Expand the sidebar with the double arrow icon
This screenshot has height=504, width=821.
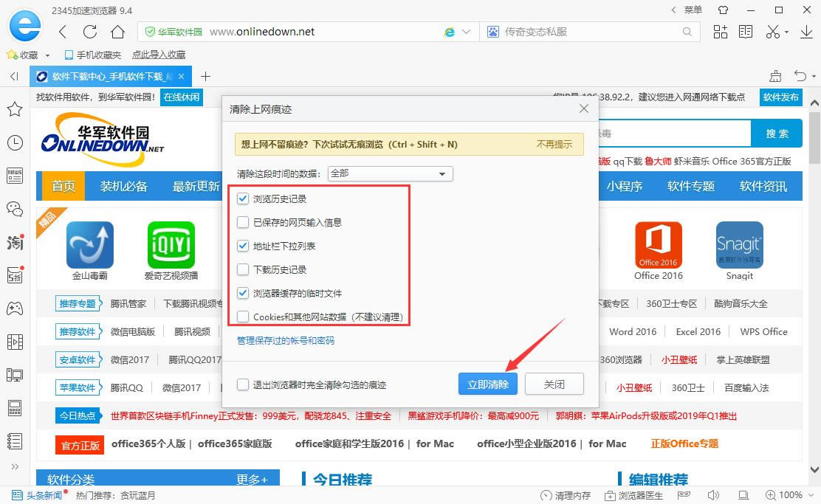pyautogui.click(x=15, y=466)
